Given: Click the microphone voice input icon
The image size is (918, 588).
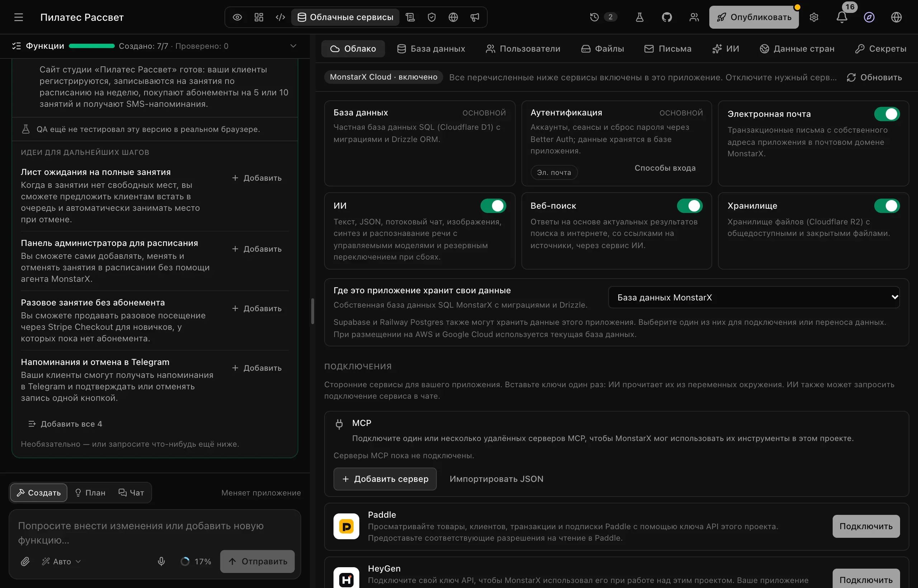Looking at the screenshot, I should [x=161, y=561].
